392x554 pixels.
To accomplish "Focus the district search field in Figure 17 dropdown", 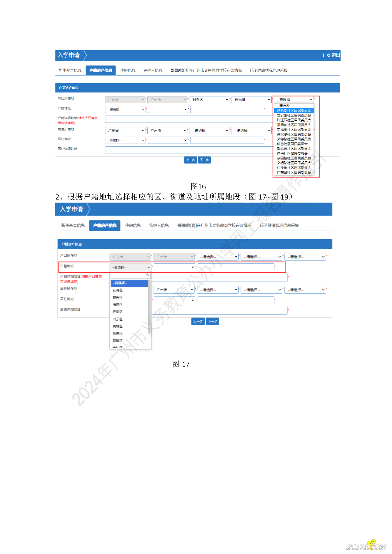I will pos(130,275).
